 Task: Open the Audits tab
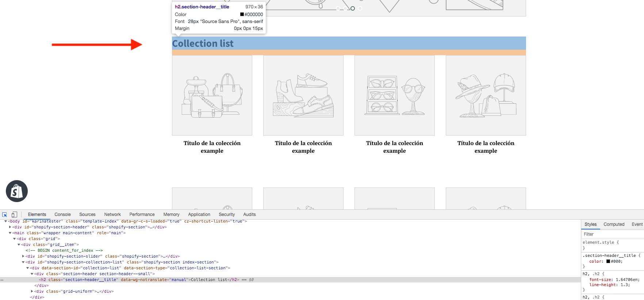(249, 214)
